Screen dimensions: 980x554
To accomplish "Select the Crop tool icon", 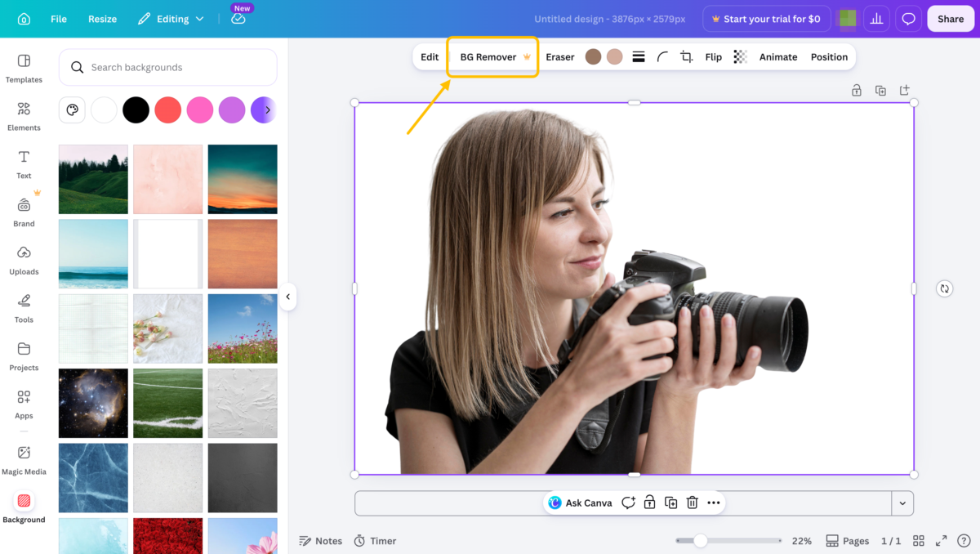I will point(687,57).
